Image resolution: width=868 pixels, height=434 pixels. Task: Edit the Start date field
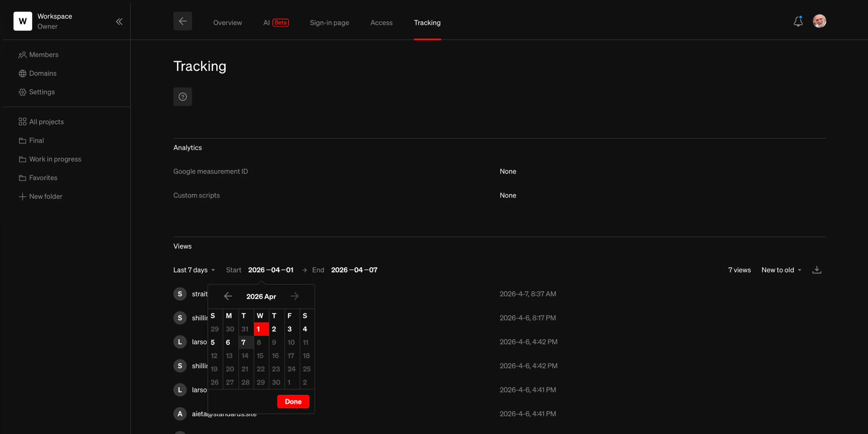[x=271, y=270]
